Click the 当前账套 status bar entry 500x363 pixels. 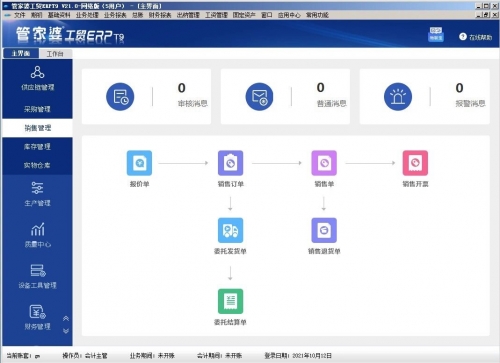click(x=23, y=356)
